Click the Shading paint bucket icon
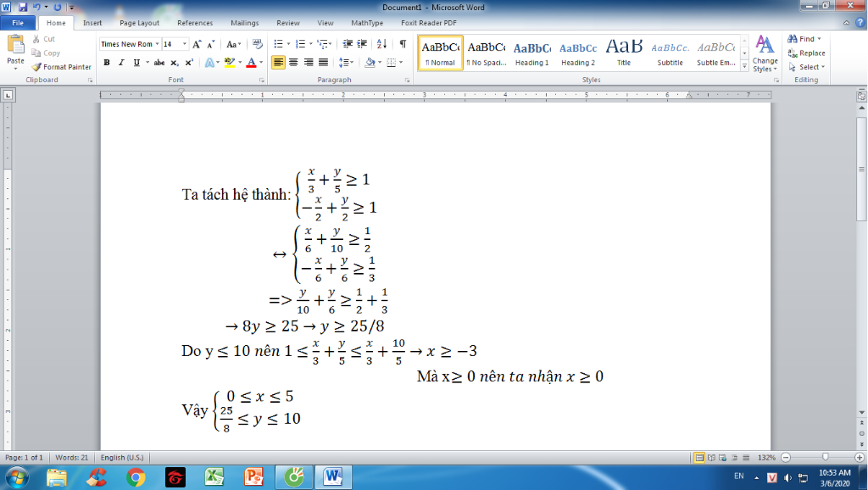The height and width of the screenshot is (490, 868). click(x=370, y=63)
